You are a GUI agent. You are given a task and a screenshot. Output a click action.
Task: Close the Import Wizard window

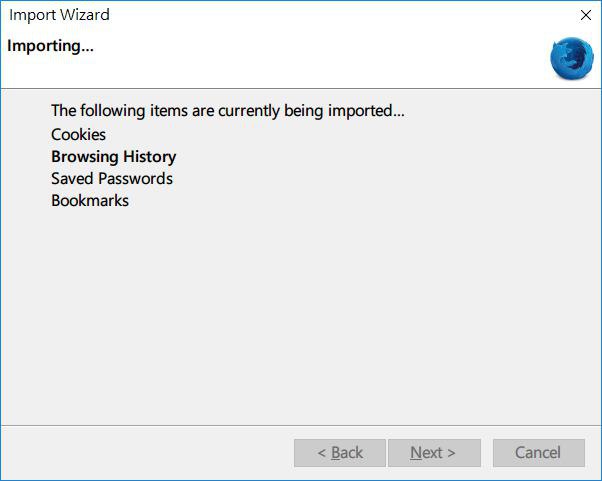point(586,15)
